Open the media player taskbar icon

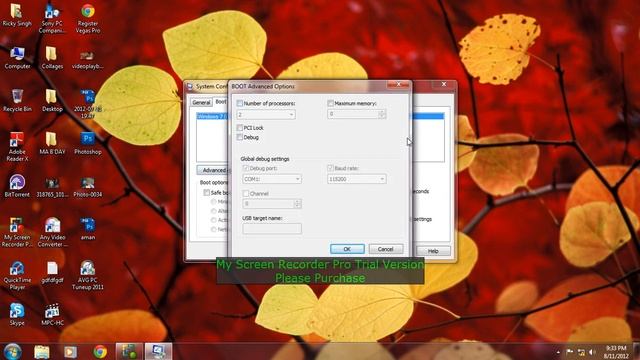click(71, 351)
